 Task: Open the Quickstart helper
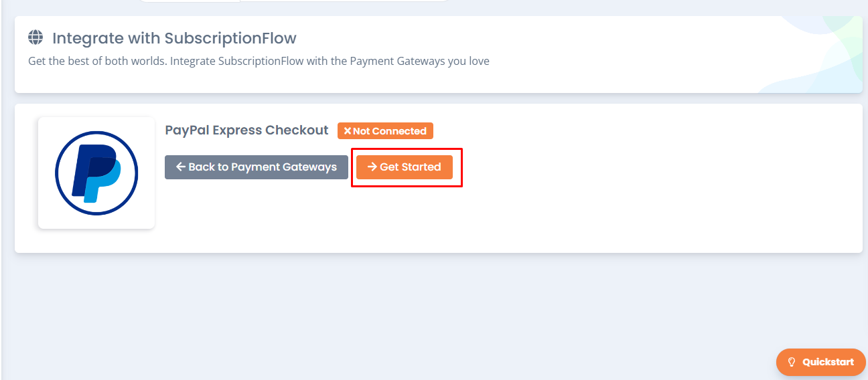[821, 362]
